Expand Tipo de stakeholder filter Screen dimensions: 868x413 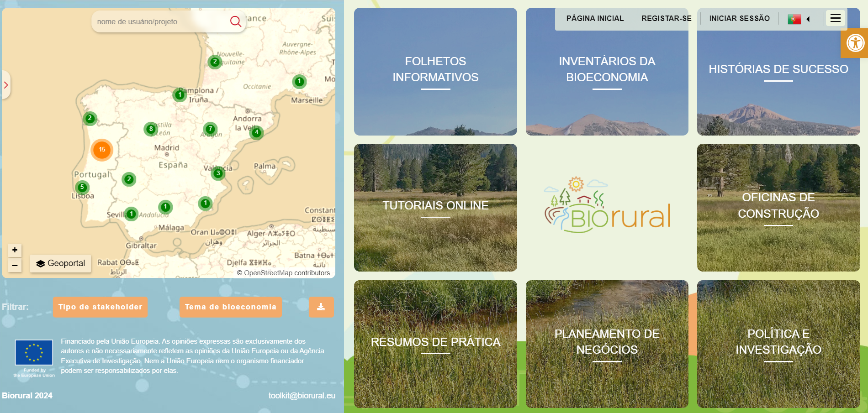pyautogui.click(x=100, y=307)
